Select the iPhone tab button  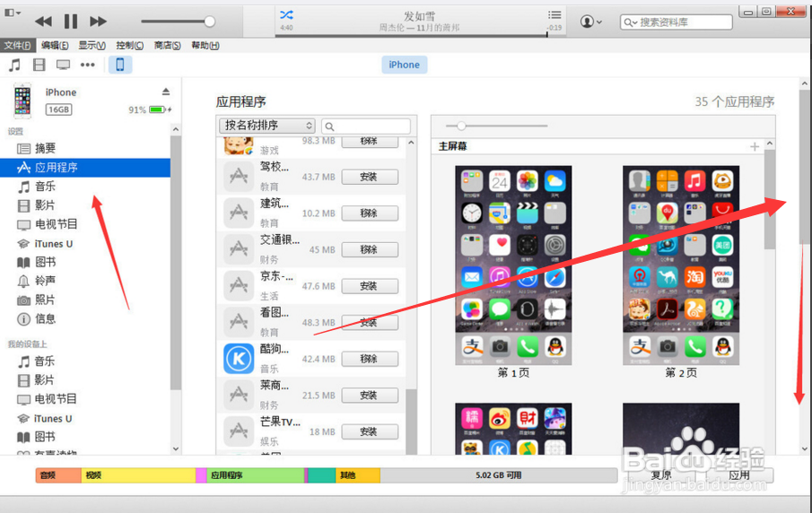405,65
